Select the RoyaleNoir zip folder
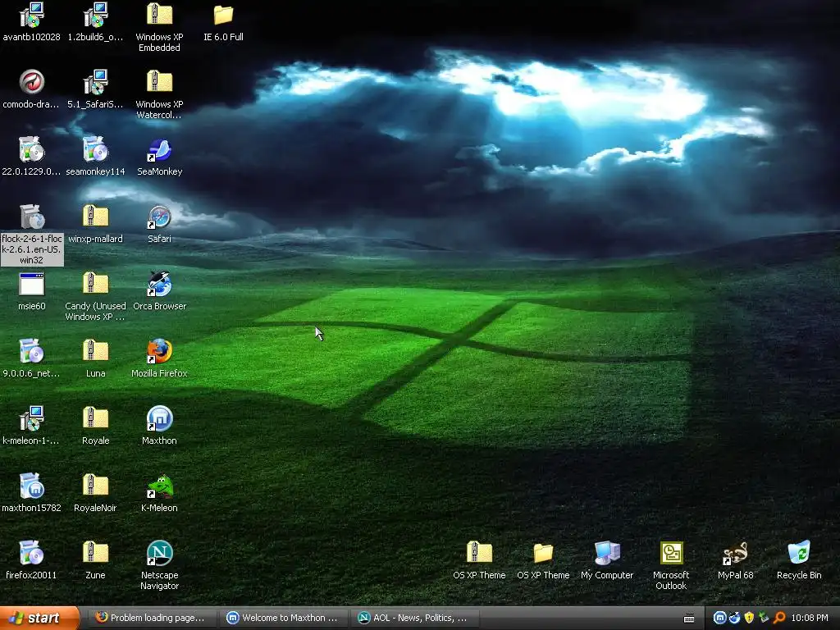Image resolution: width=840 pixels, height=630 pixels. click(x=95, y=486)
